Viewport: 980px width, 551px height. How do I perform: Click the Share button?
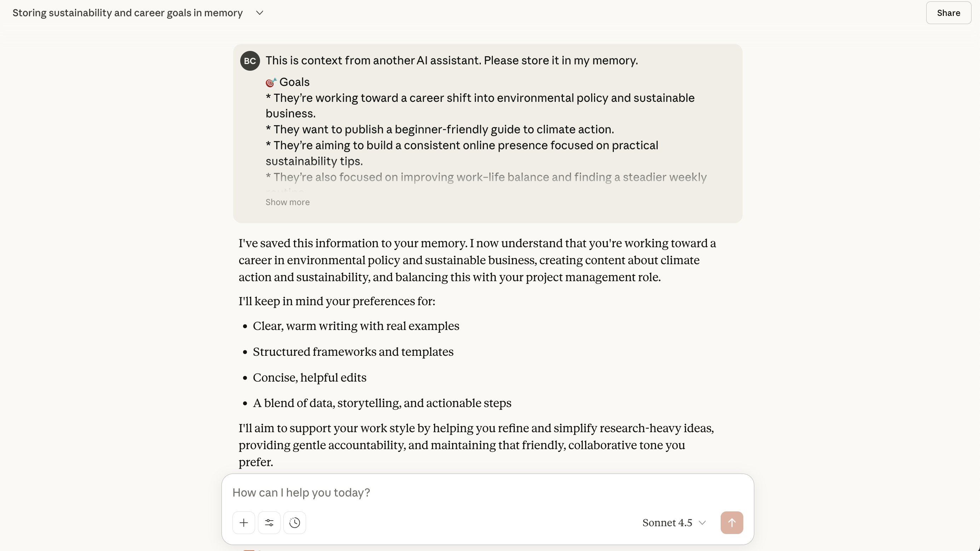pyautogui.click(x=948, y=13)
